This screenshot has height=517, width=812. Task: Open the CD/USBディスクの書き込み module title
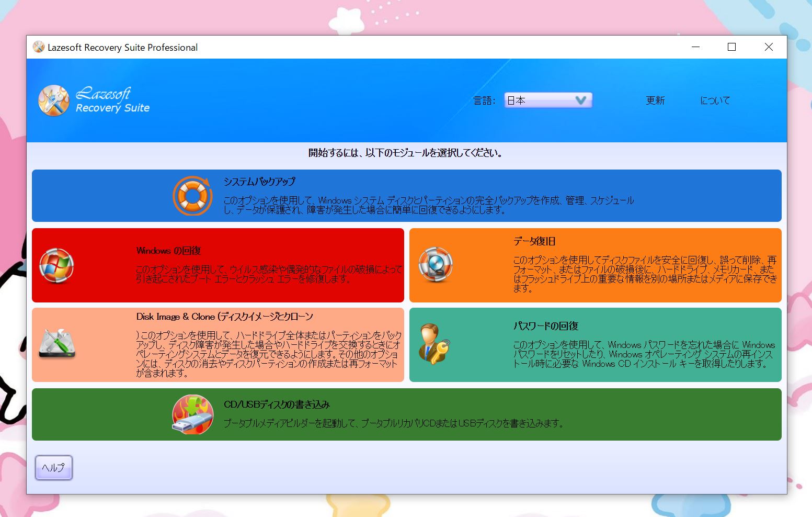277,404
